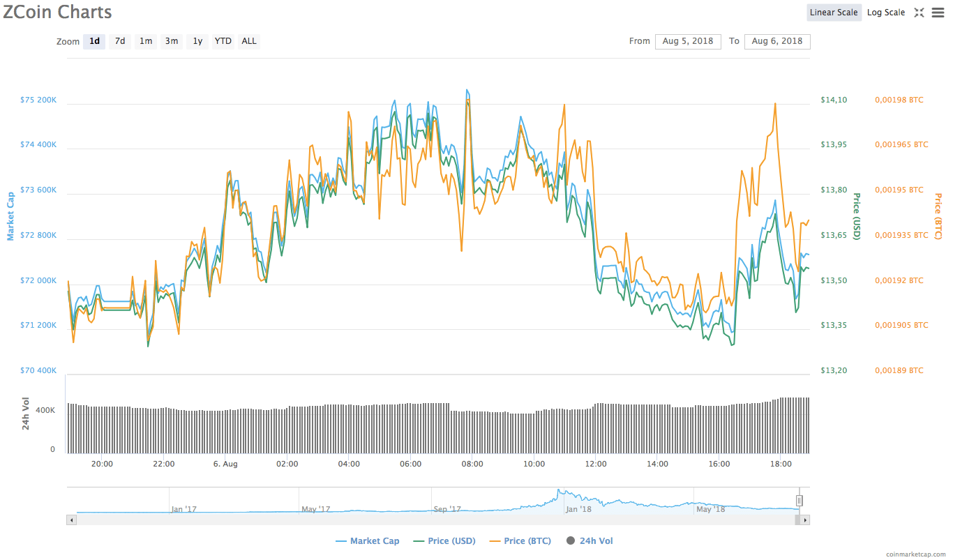Screen dimensions: 953x560
Task: Click the Sep '17 navigator label
Action: (447, 509)
